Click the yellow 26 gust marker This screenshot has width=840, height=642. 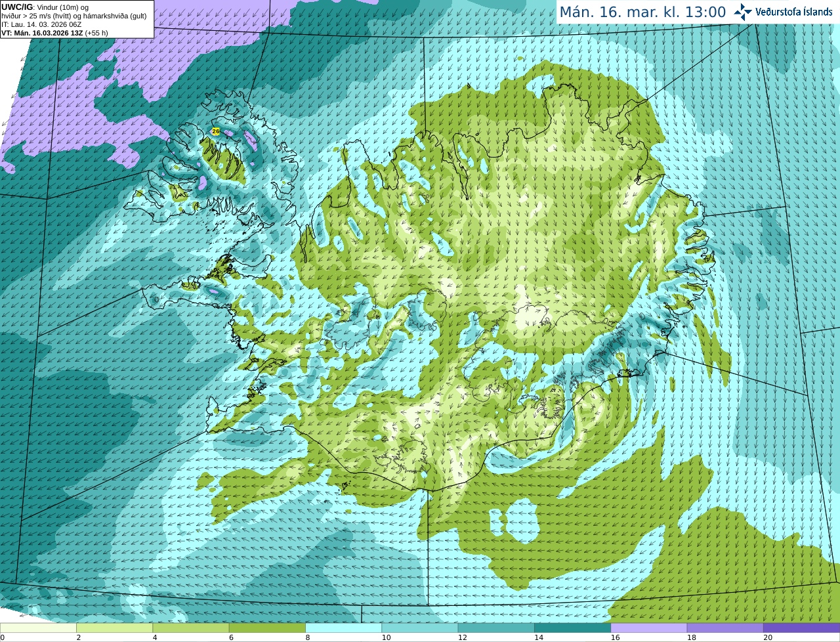215,131
